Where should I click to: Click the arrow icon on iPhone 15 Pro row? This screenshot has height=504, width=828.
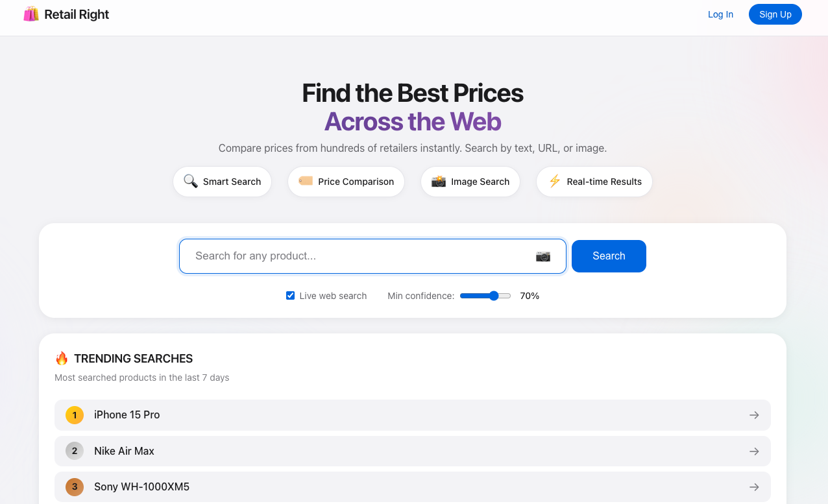point(754,414)
